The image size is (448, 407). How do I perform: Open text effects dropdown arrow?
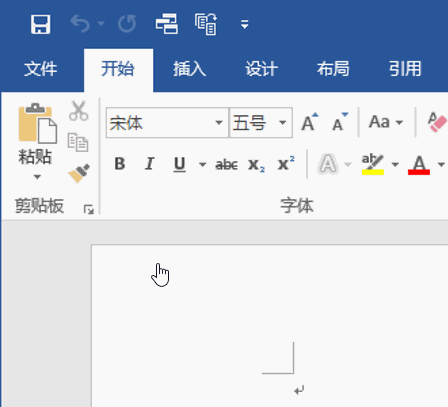348,164
